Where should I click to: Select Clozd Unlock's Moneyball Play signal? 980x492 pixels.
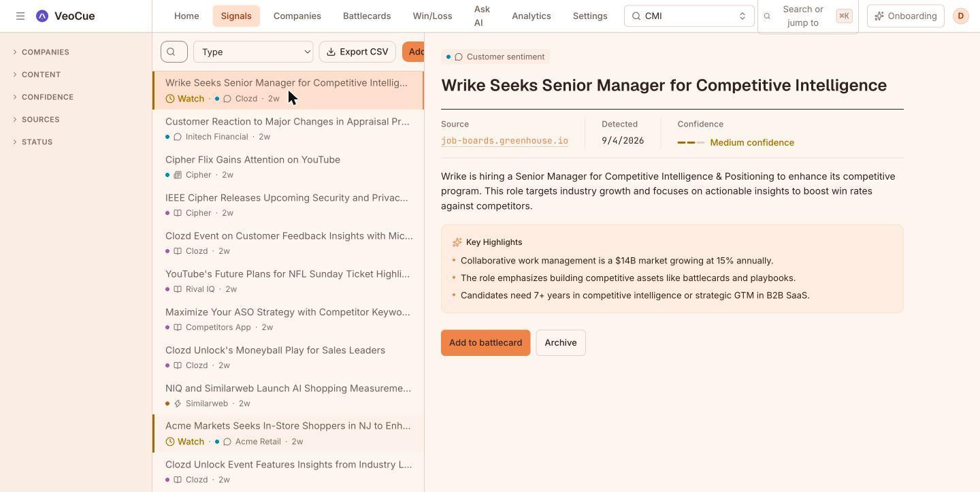[x=289, y=357]
